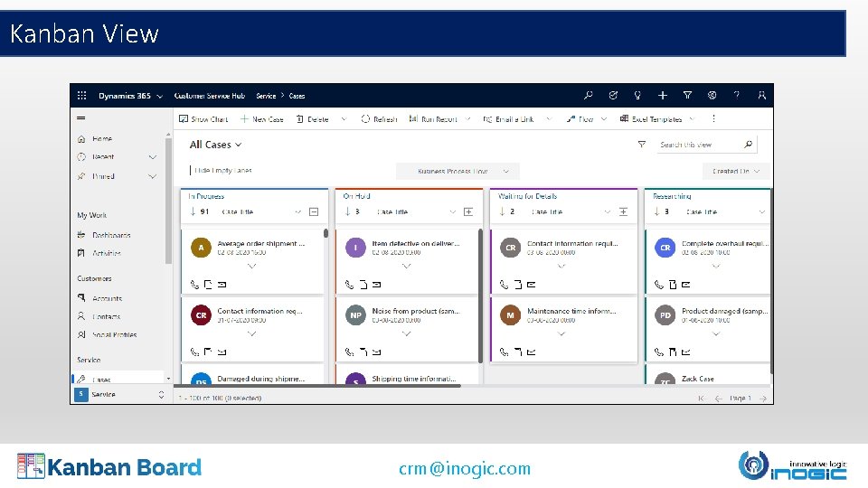Click the search magnifier in view search box
868x488 pixels.
point(748,145)
